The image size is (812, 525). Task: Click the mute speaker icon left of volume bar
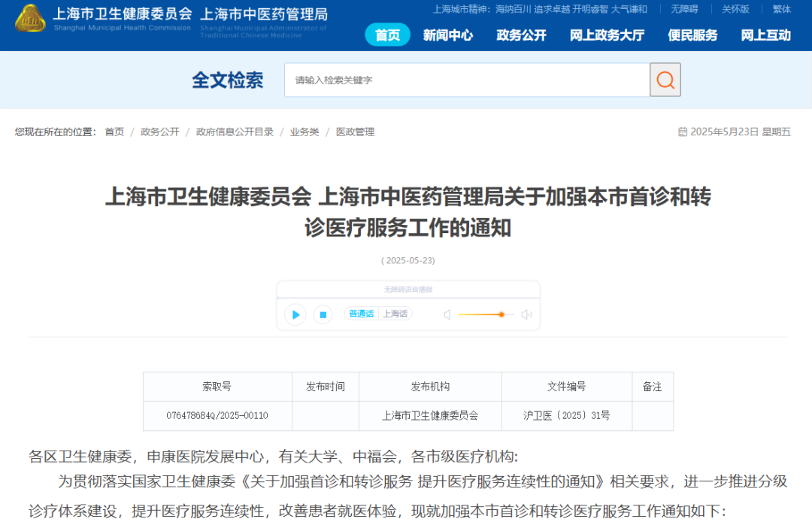pyautogui.click(x=450, y=314)
